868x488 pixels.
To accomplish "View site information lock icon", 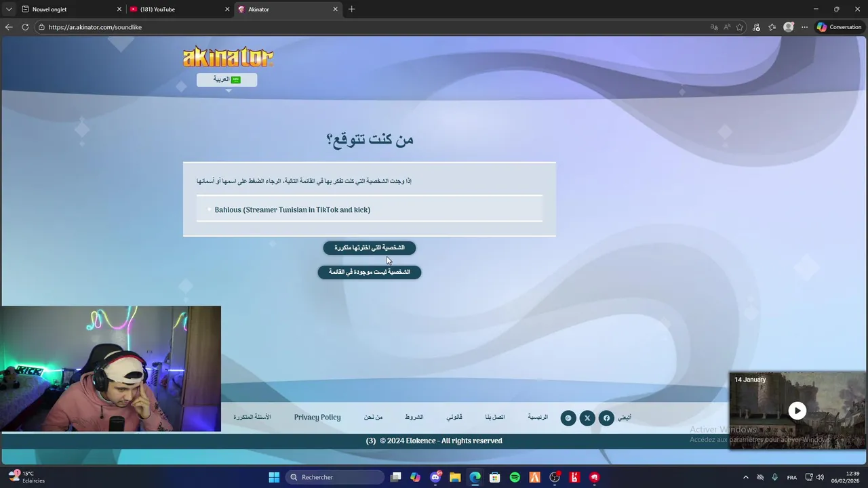I will point(41,27).
